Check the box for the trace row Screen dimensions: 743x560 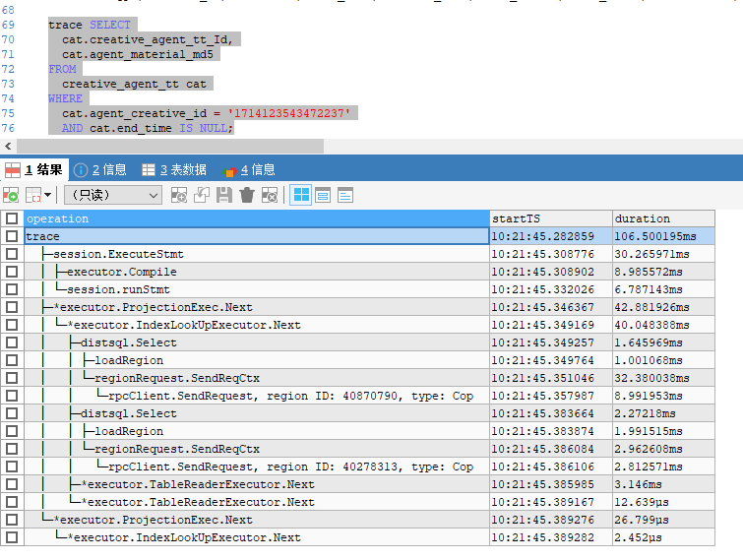12,236
